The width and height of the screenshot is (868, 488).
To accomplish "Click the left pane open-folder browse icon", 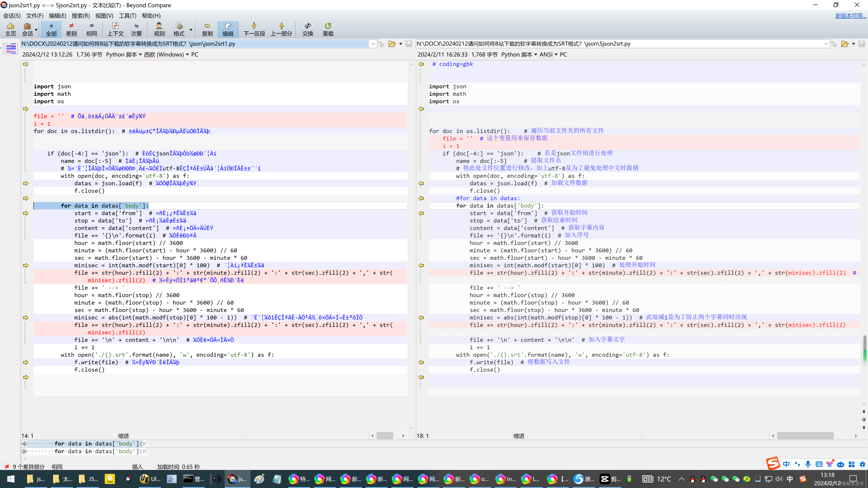I will coord(392,44).
